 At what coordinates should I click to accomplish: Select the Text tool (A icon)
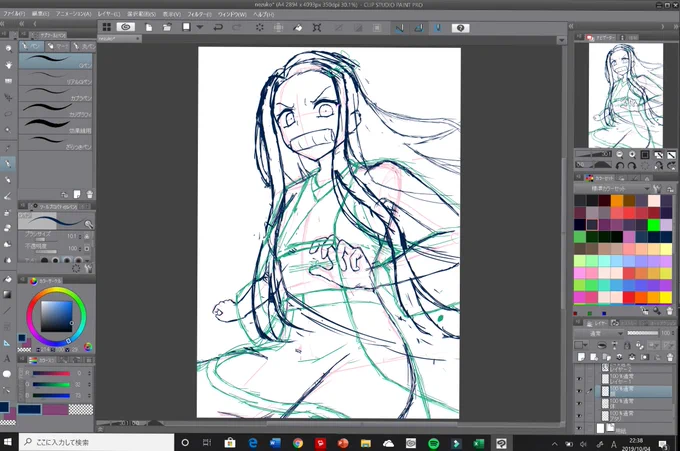(7, 359)
